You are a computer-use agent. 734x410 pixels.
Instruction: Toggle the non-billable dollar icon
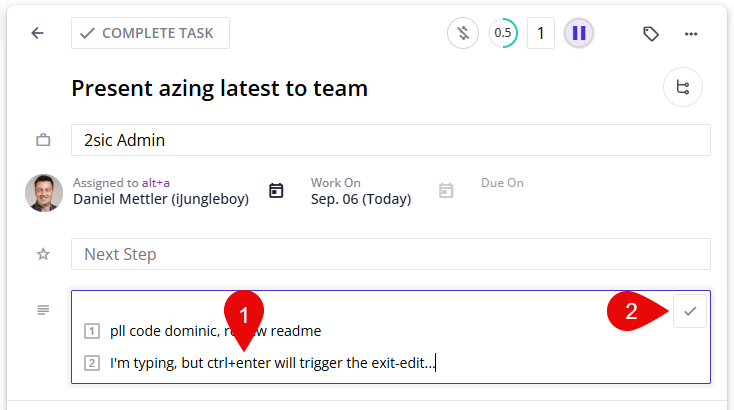pyautogui.click(x=462, y=33)
